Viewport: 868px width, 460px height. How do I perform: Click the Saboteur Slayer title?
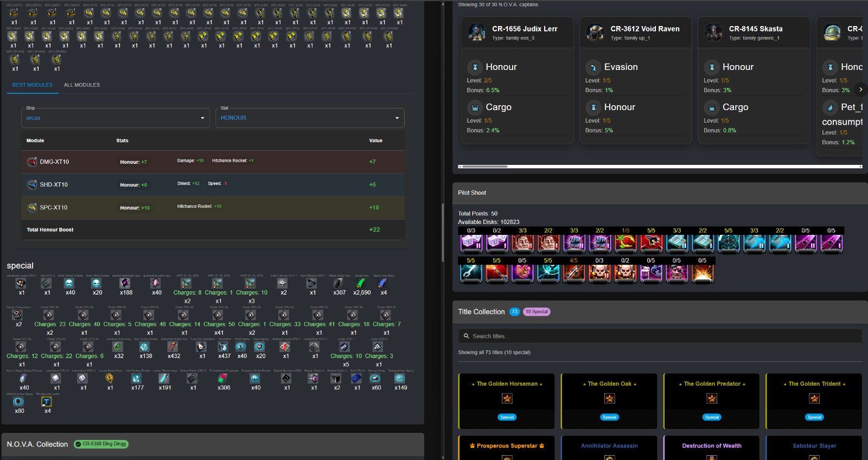pyautogui.click(x=814, y=446)
